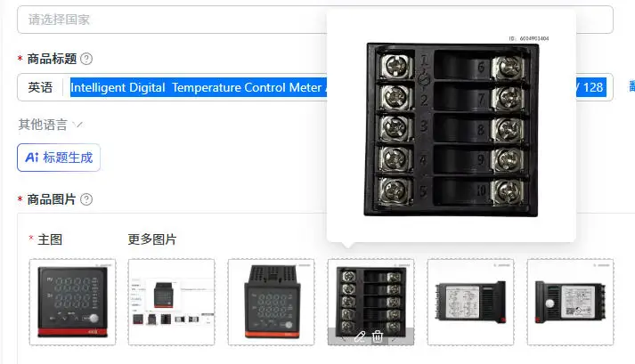
Task: Click the edit pencil icon on the terminal thumbnail
Action: click(359, 337)
